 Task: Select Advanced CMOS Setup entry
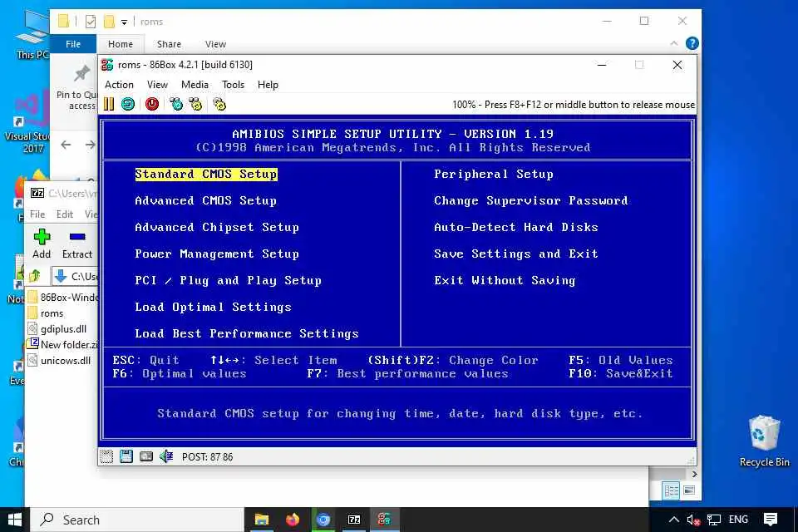(205, 200)
